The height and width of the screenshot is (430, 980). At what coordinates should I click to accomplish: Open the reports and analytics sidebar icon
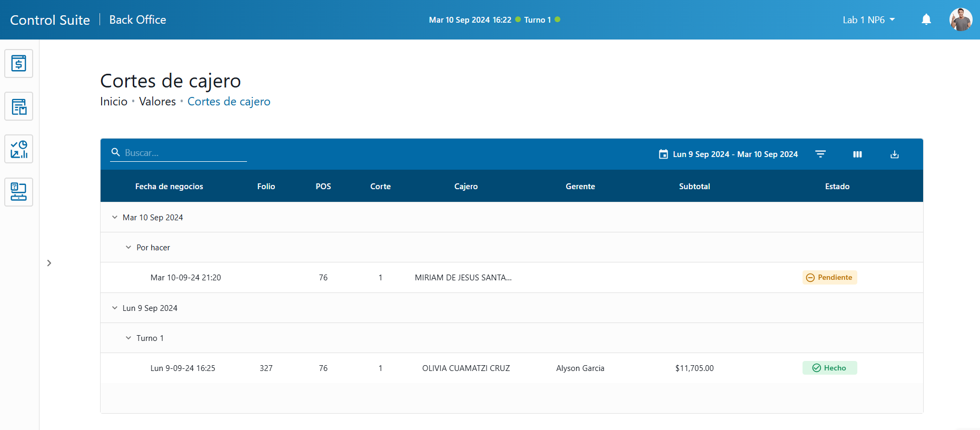coord(19,149)
